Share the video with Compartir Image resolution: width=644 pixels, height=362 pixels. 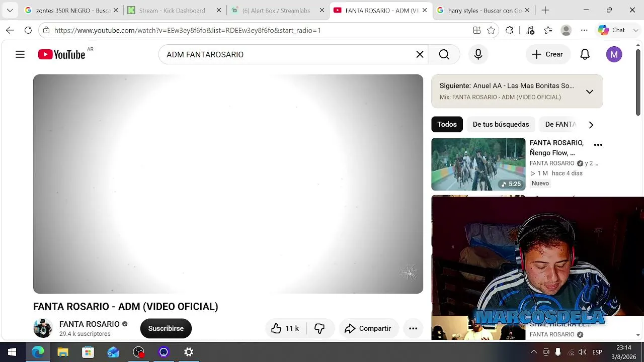tap(368, 328)
